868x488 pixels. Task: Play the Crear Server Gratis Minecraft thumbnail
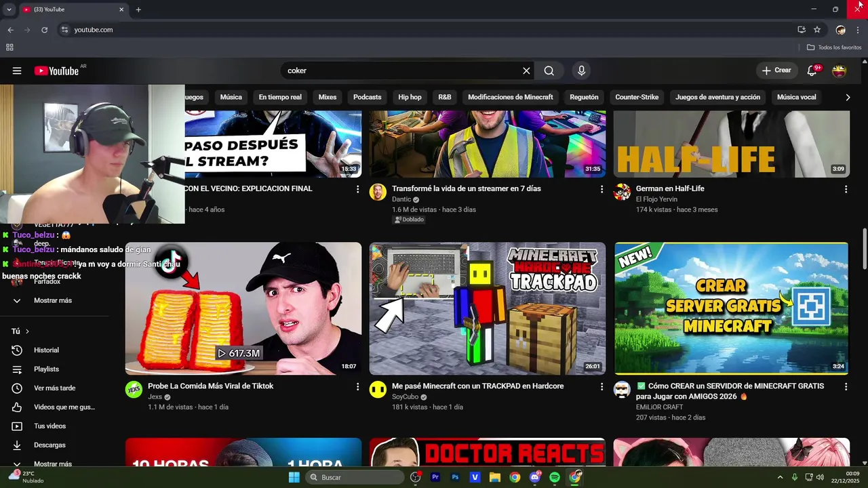(731, 308)
